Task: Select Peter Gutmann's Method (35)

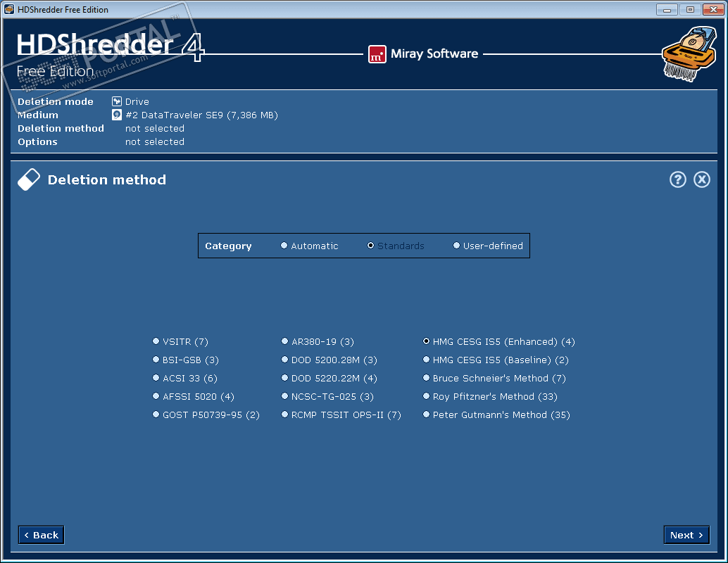Action: point(496,415)
